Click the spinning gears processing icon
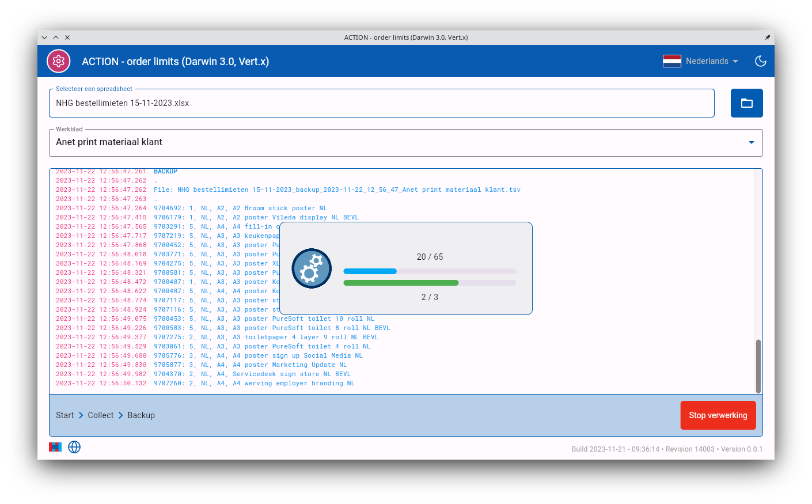 [312, 268]
